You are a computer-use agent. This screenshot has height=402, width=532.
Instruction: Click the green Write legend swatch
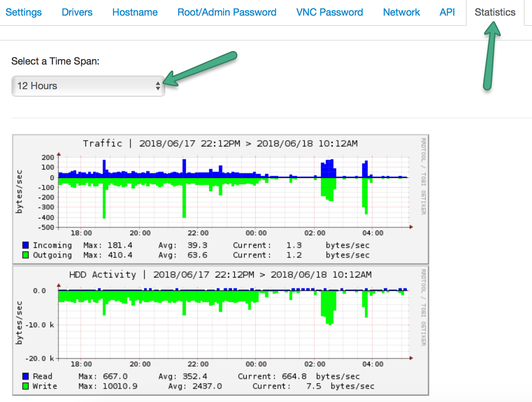25,386
